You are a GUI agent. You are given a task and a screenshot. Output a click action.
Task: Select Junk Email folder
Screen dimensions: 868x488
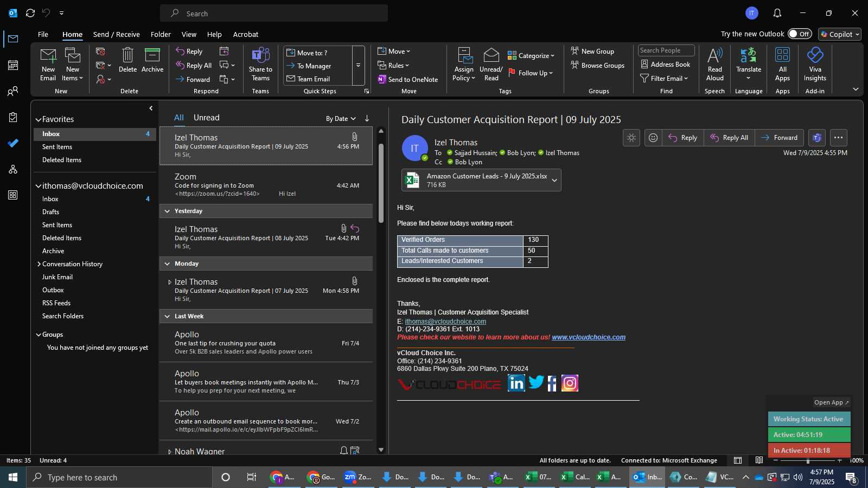58,277
